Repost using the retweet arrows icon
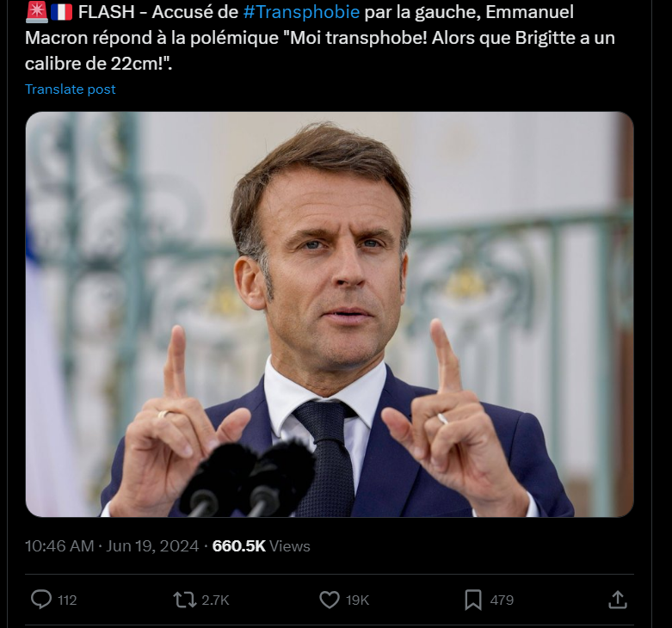Screen dimensions: 672x628 184,600
